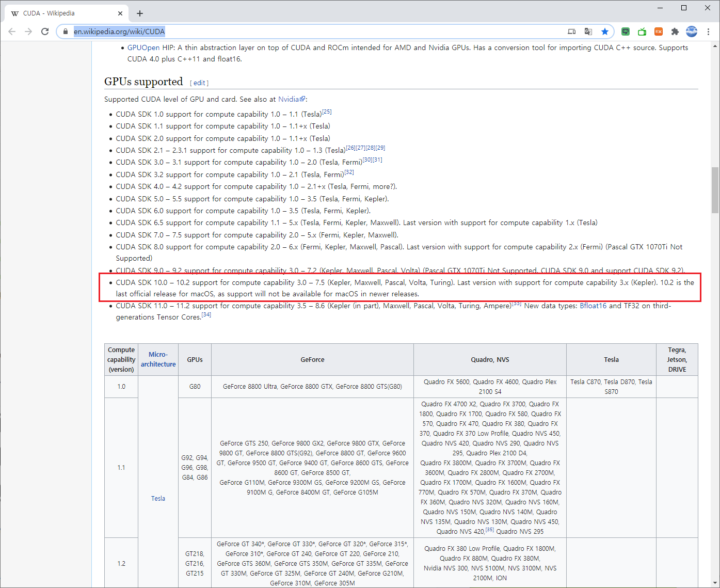Screen dimensions: 720x588
Task: Select the 'G92, G94, G96, G98' GPU cell
Action: click(195, 468)
